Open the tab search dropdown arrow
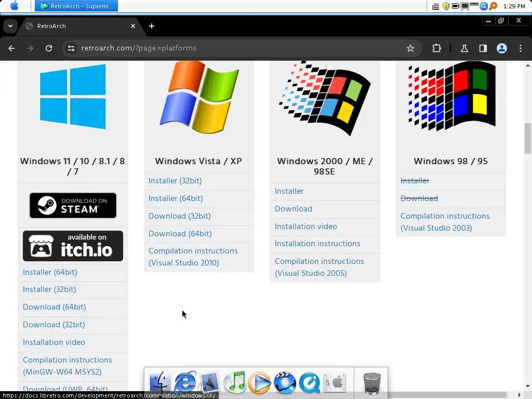Viewport: 532px width, 399px height. [10, 26]
